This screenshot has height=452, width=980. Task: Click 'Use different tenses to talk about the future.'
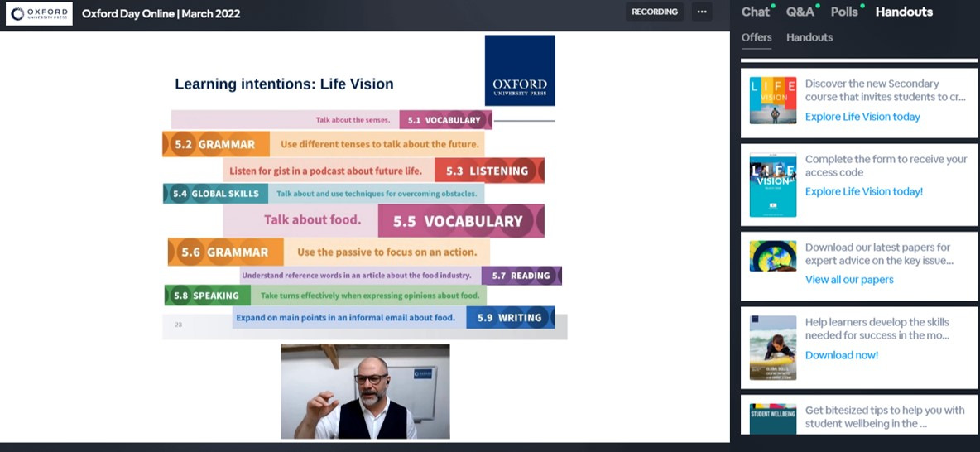[379, 144]
